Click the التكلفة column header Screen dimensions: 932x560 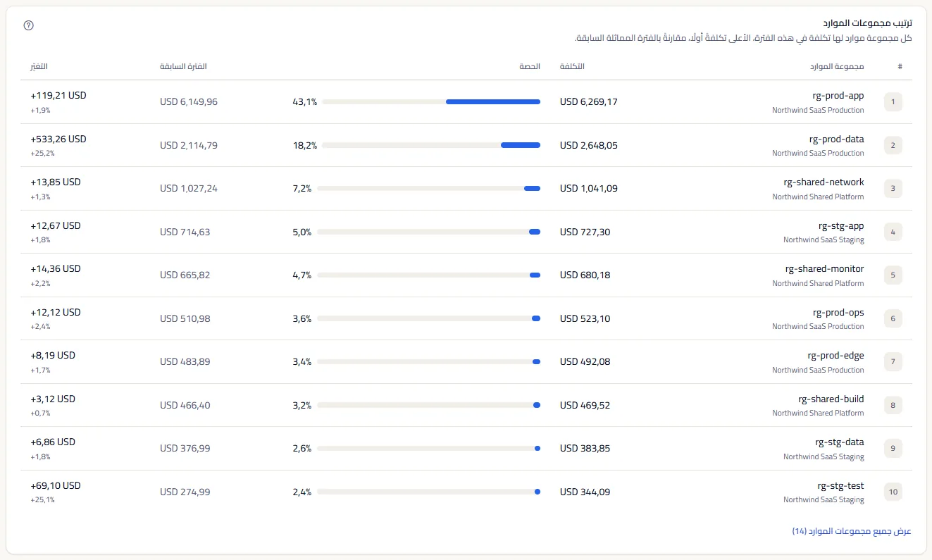[x=572, y=66]
